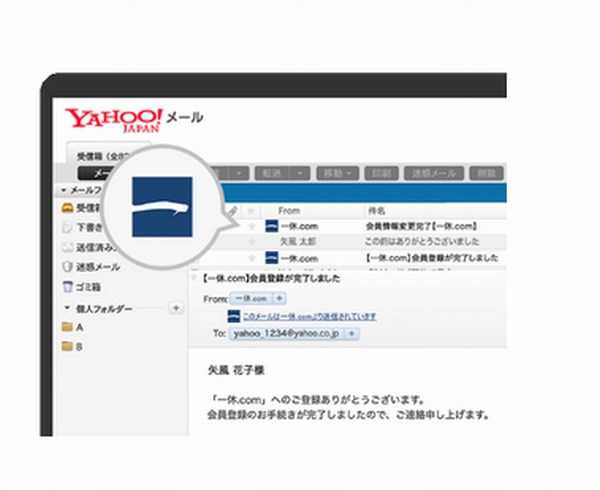Open the 迷惑メール spam folder in sidebar
This screenshot has width=600, height=490.
point(98,267)
